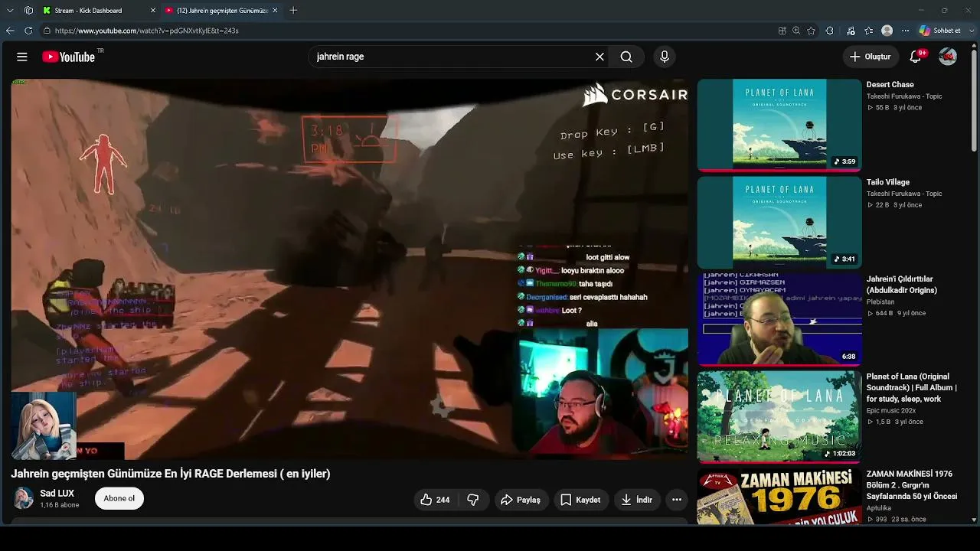Screen dimensions: 980x551
Task: Open the Jahrein'i Çıldırttılar video thumbnail
Action: tap(779, 319)
